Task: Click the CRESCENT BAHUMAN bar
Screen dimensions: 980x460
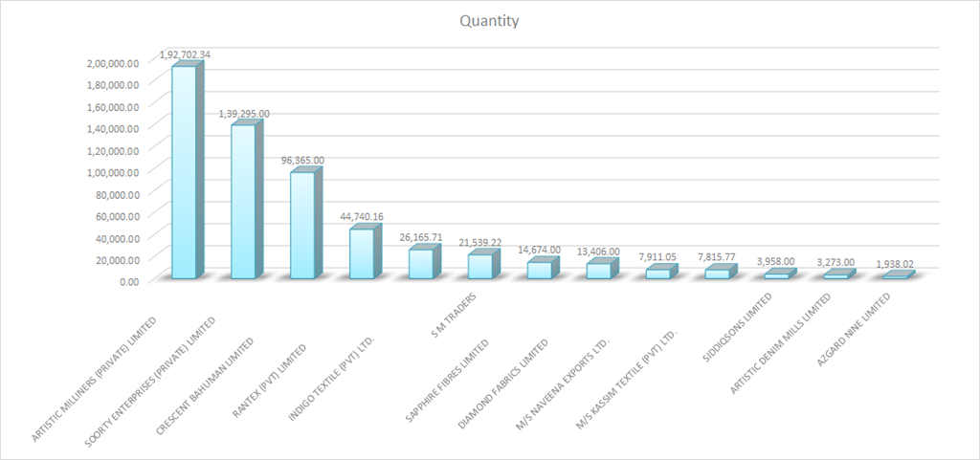Action: click(306, 223)
